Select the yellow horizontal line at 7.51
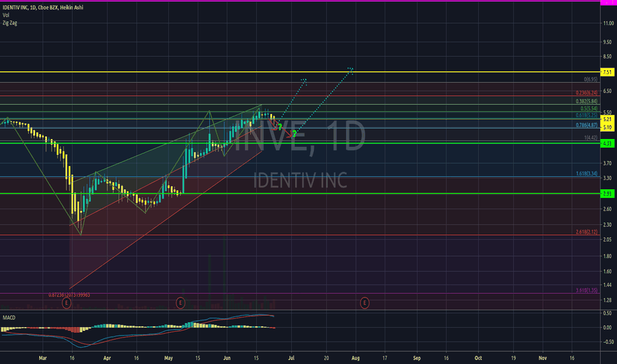The width and height of the screenshot is (617, 364). click(x=300, y=72)
